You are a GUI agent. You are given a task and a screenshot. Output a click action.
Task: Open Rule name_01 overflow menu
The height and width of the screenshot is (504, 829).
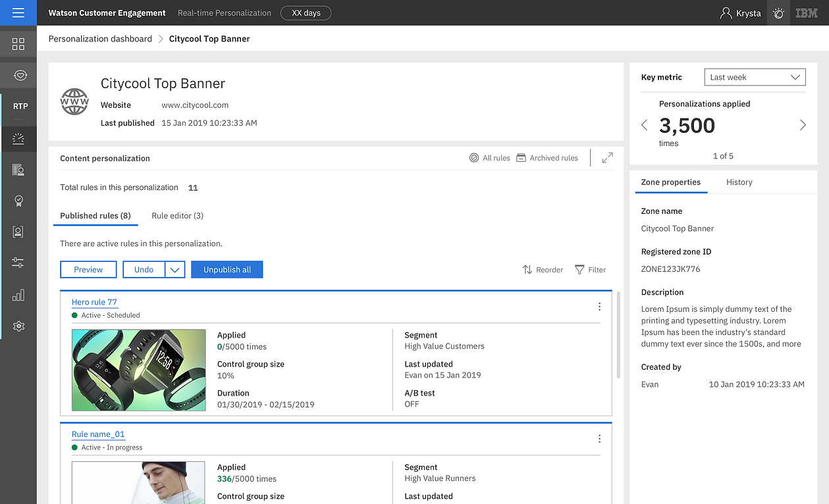pyautogui.click(x=599, y=439)
